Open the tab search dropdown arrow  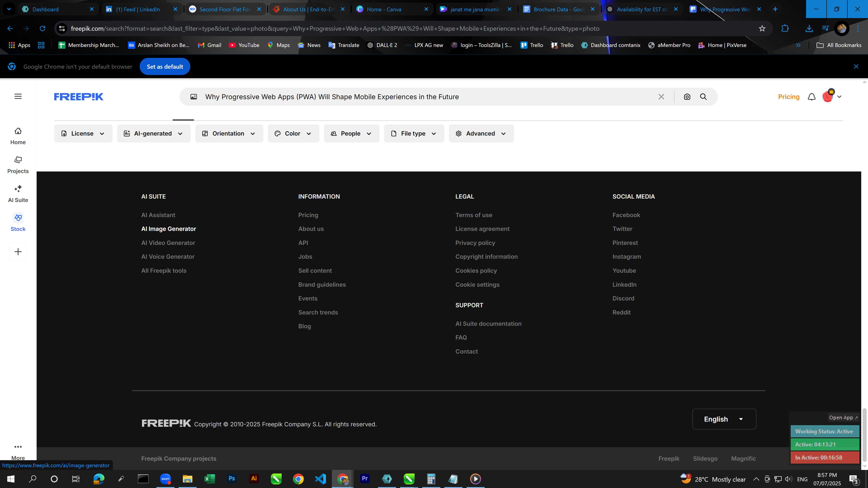(9, 9)
